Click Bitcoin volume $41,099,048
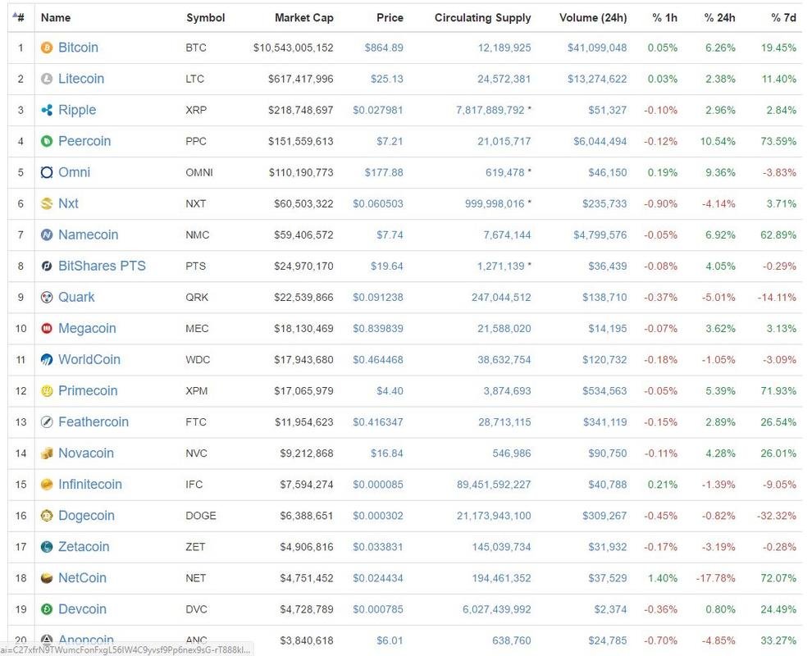 (x=597, y=48)
